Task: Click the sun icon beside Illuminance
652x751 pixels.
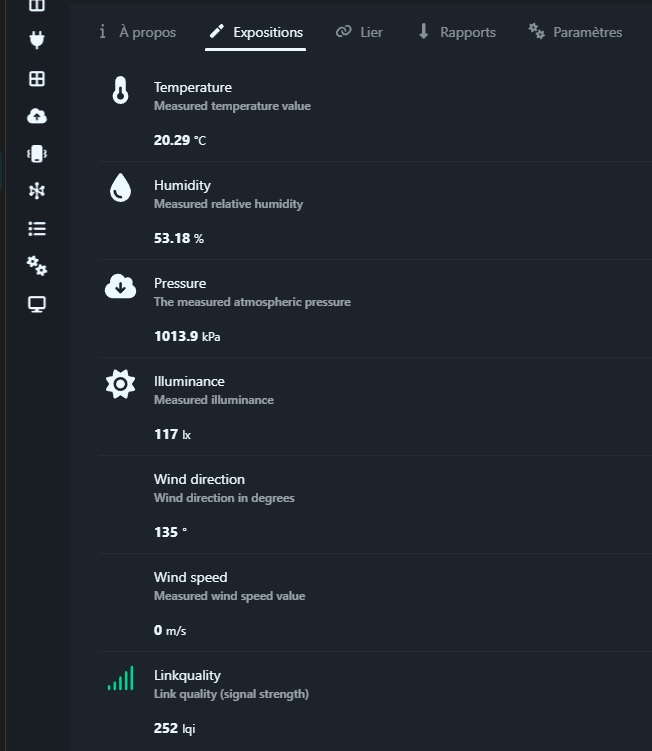Action: tap(120, 384)
